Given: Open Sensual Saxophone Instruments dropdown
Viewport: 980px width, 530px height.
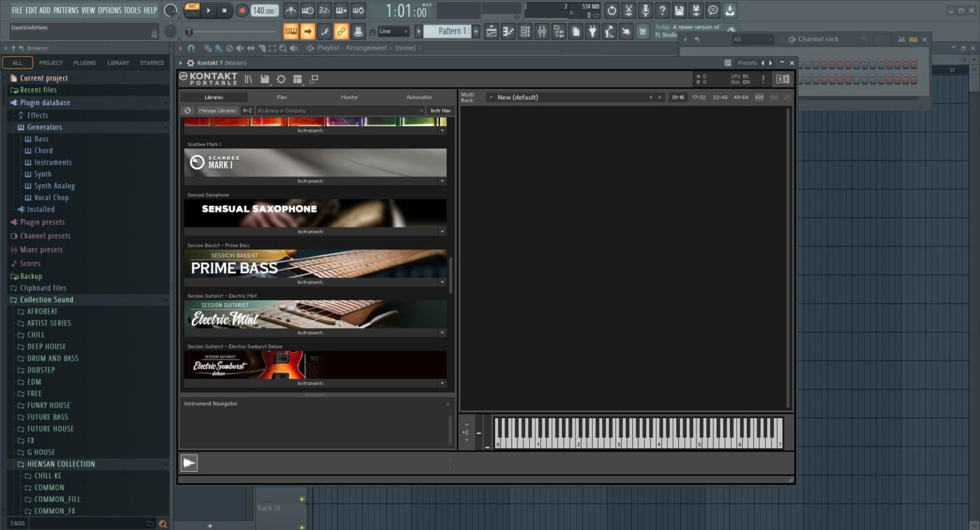Looking at the screenshot, I should (442, 232).
